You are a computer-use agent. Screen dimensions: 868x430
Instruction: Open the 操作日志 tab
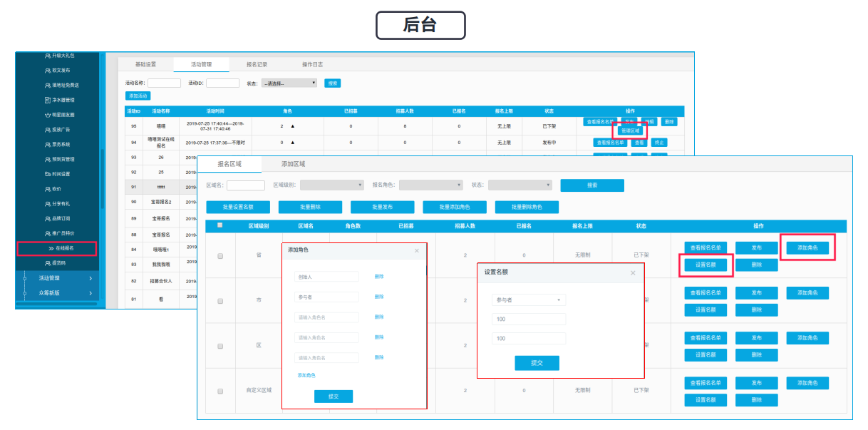pyautogui.click(x=312, y=64)
